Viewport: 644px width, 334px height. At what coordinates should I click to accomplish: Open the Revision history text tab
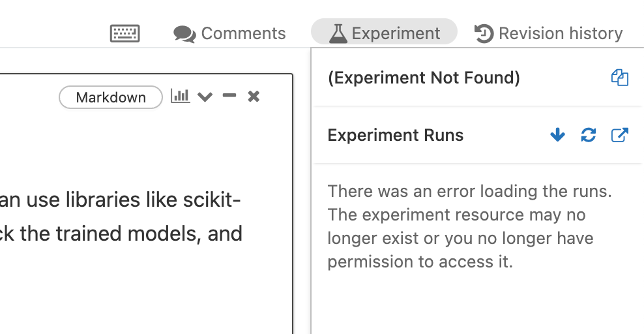(x=560, y=33)
